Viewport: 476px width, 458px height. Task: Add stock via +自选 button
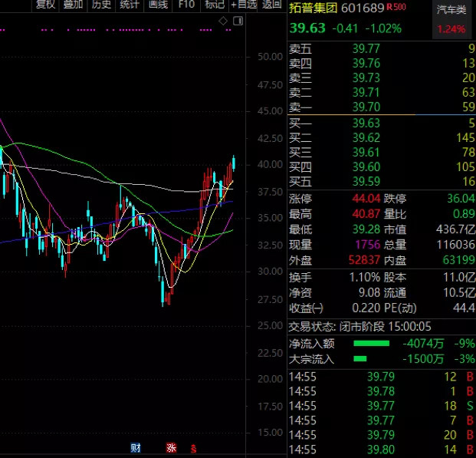[244, 5]
